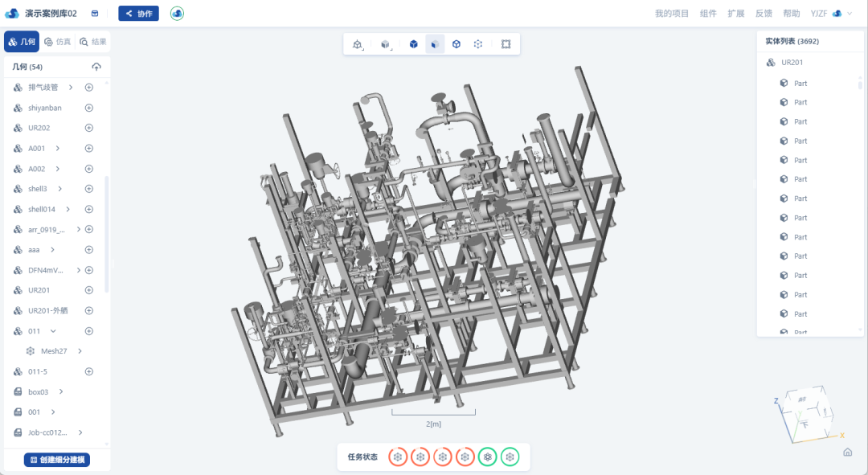
Task: Switch to the 结果 tab
Action: click(92, 42)
